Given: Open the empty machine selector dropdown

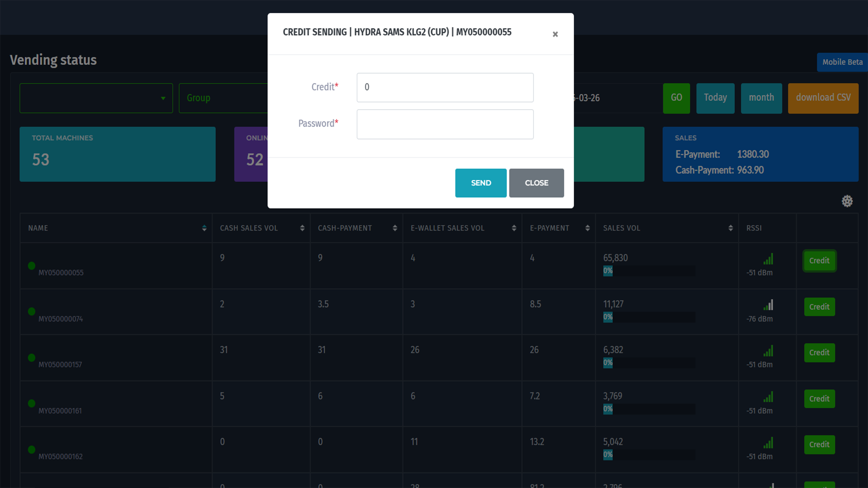Looking at the screenshot, I should pyautogui.click(x=96, y=98).
